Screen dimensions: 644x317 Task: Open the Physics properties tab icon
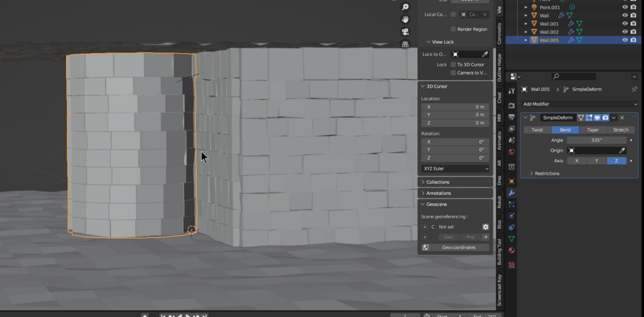511,216
